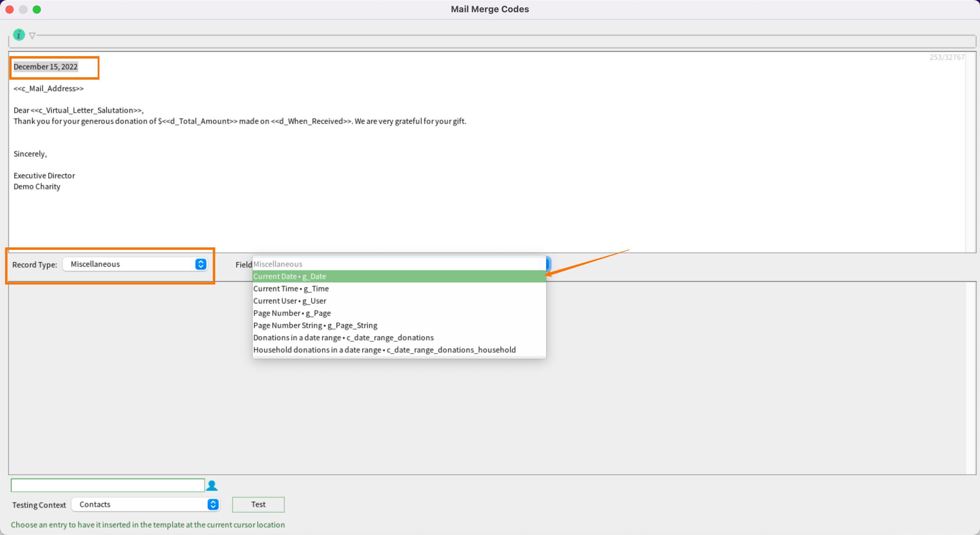The height and width of the screenshot is (535, 980).
Task: Click the contact person icon
Action: coord(211,486)
